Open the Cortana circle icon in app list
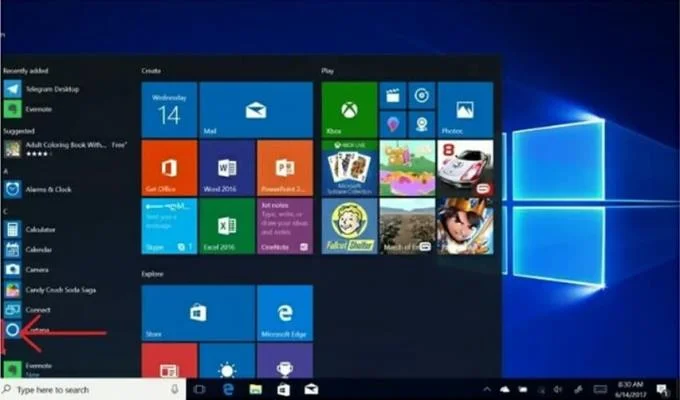680x400 pixels. point(13,330)
